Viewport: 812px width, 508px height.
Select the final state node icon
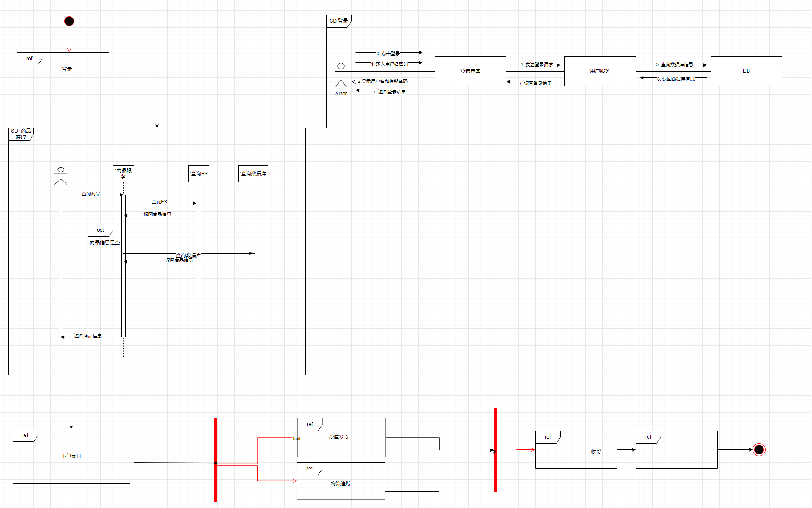759,450
